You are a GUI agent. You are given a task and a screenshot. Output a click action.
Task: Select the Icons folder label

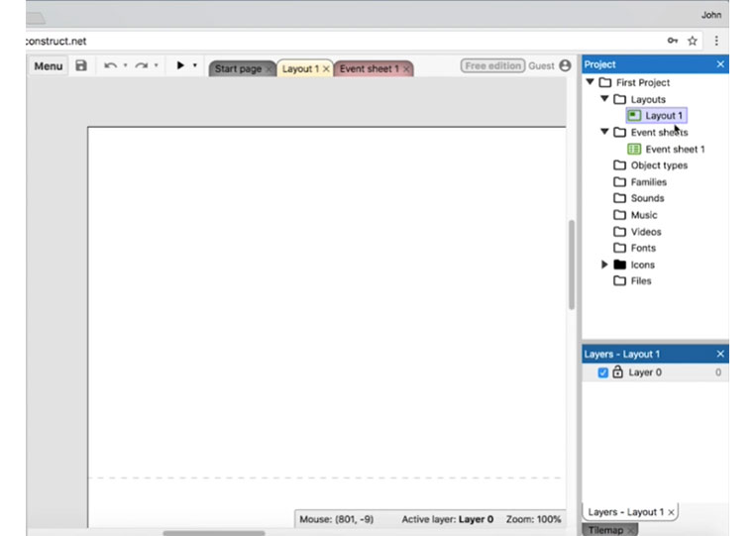pos(642,265)
